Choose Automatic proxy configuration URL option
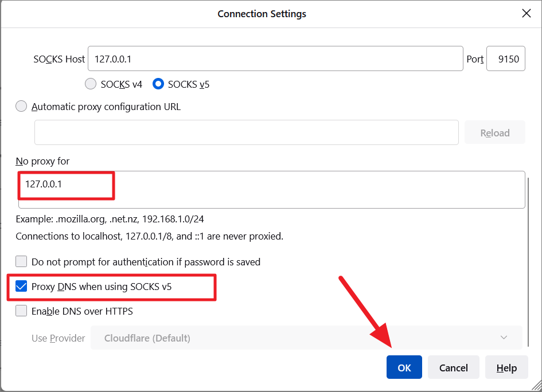Screen dimensions: 542x392 (x=21, y=107)
